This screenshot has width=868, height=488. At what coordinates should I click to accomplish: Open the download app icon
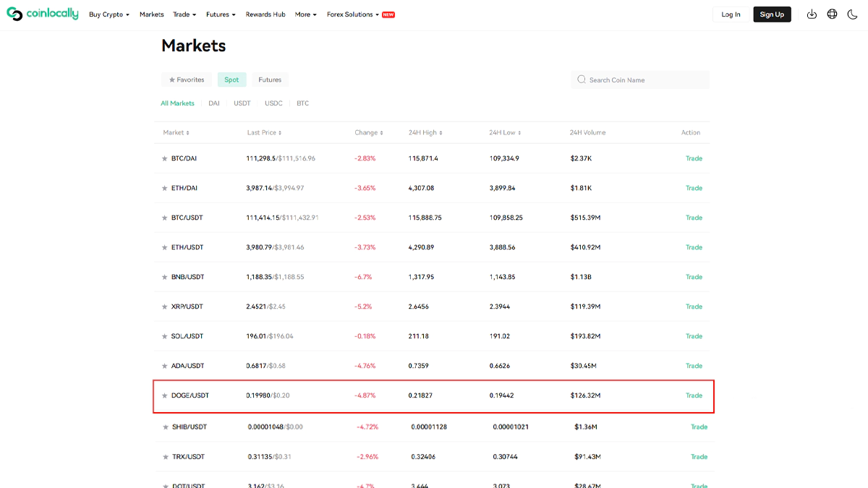(x=812, y=14)
